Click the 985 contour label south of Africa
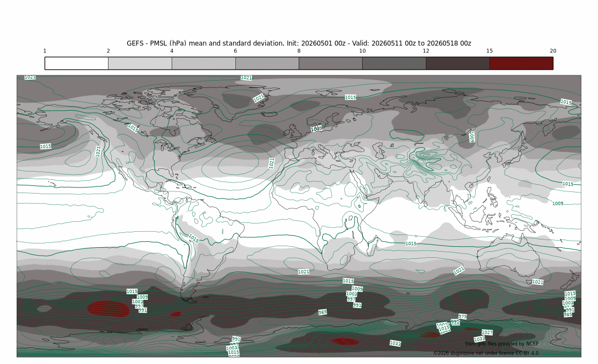The image size is (598, 364). [323, 312]
